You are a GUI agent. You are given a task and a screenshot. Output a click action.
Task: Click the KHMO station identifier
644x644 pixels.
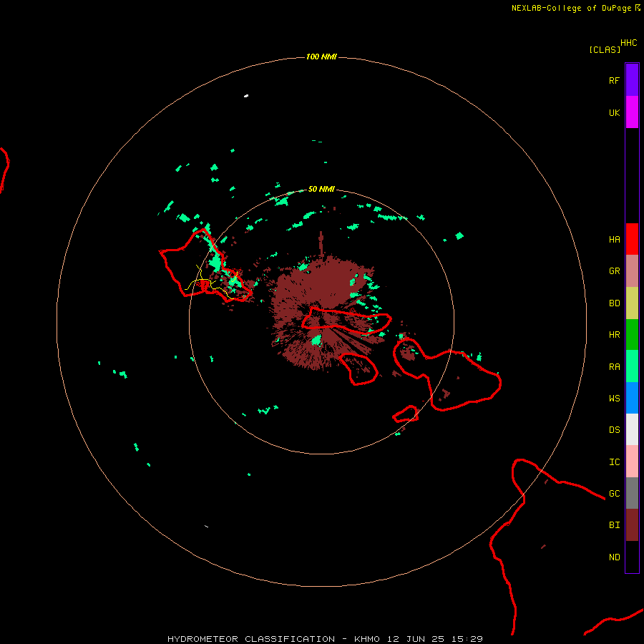[x=367, y=639]
